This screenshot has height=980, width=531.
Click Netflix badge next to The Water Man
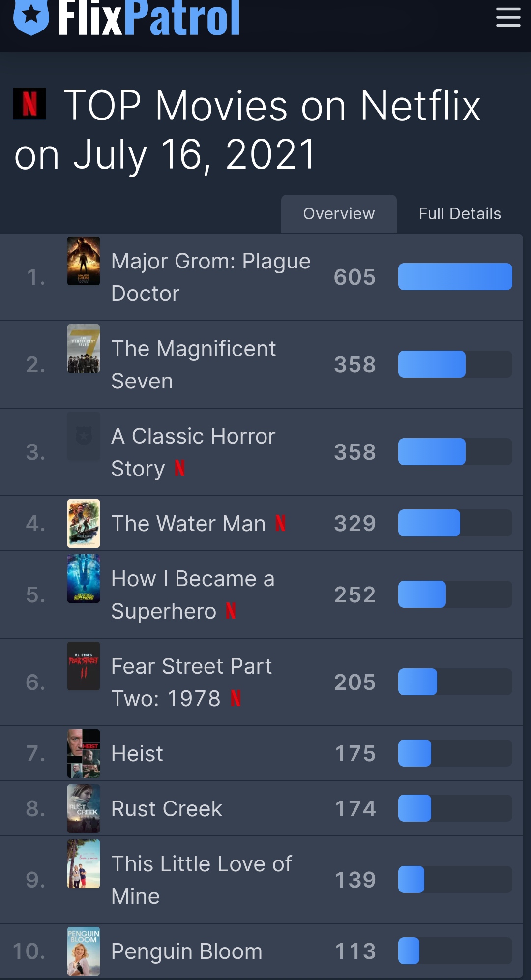pos(280,523)
